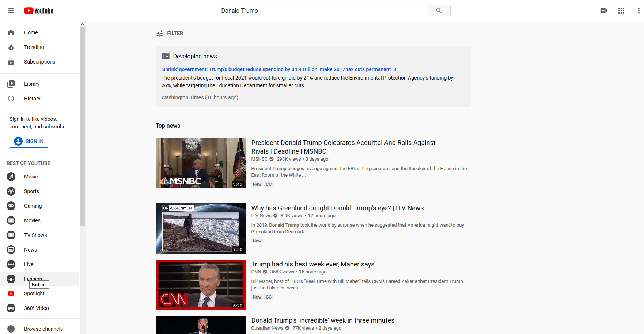Click the YouTube logo

pyautogui.click(x=39, y=11)
